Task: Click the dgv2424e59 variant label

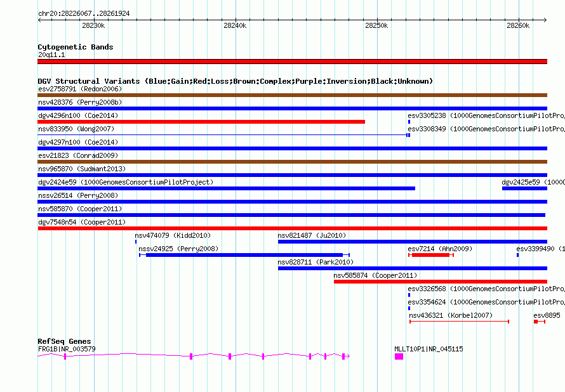Action: click(126, 182)
